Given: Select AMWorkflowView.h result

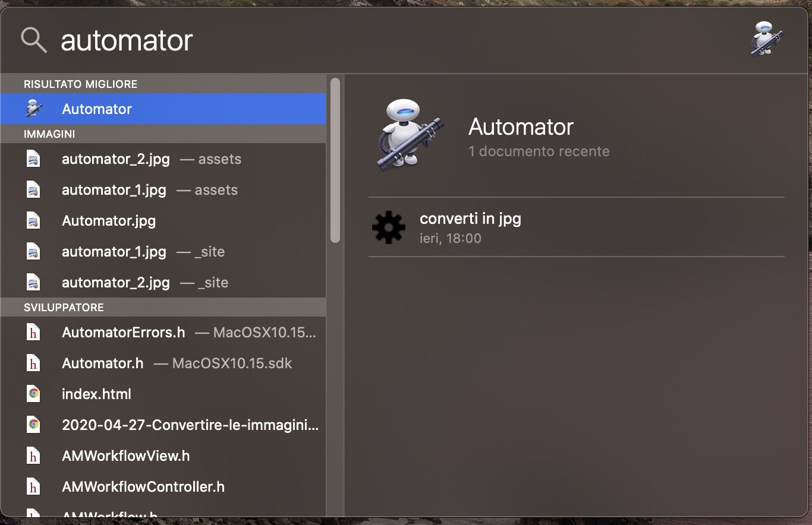Looking at the screenshot, I should pyautogui.click(x=163, y=456).
